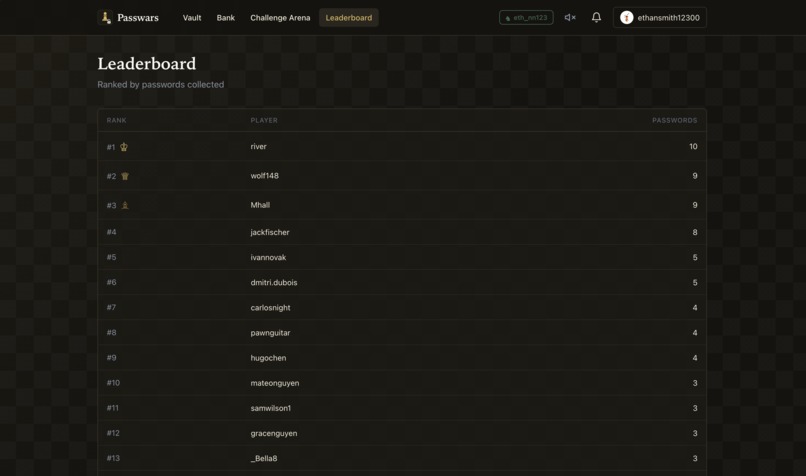Select player hugochen
806x476 pixels.
268,358
